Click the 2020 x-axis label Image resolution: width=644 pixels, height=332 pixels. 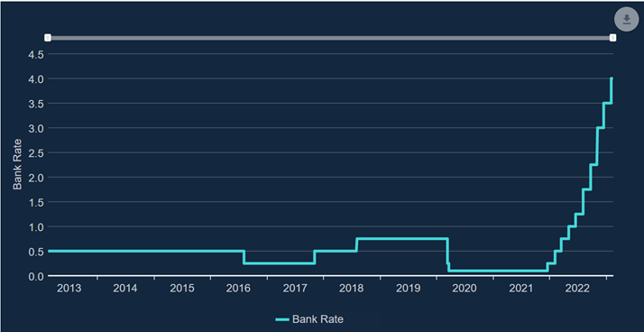click(x=465, y=288)
